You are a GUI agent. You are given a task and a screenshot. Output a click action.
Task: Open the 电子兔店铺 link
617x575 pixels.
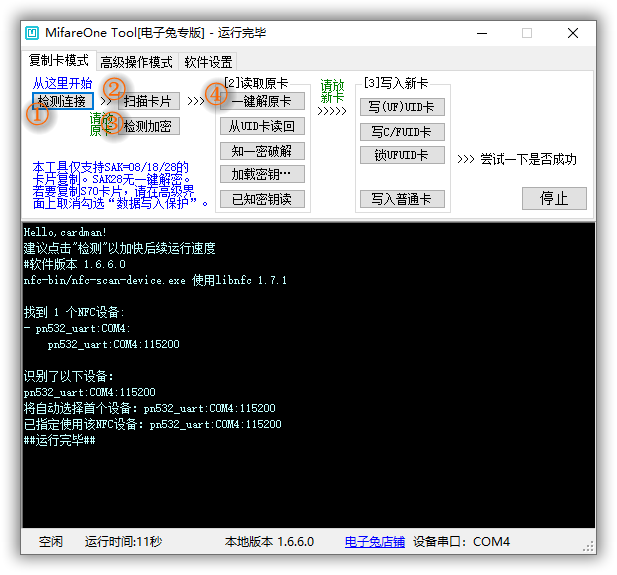pos(375,542)
